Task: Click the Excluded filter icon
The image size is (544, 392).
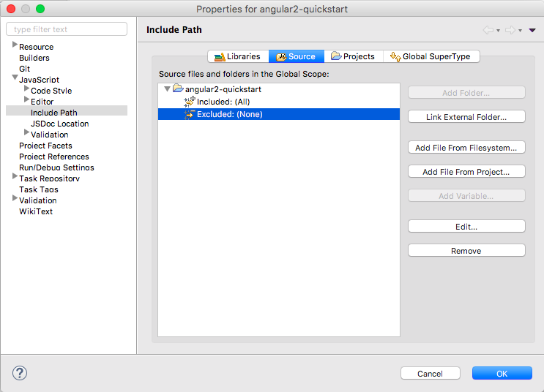Action: [189, 114]
